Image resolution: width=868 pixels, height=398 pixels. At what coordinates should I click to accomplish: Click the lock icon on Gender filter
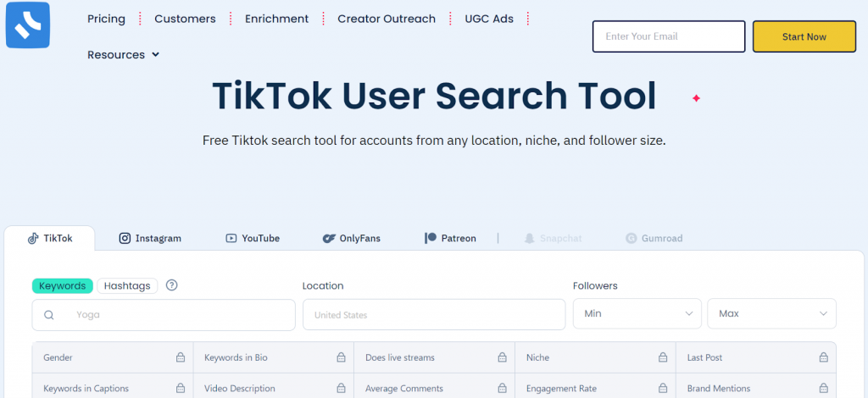click(x=181, y=357)
